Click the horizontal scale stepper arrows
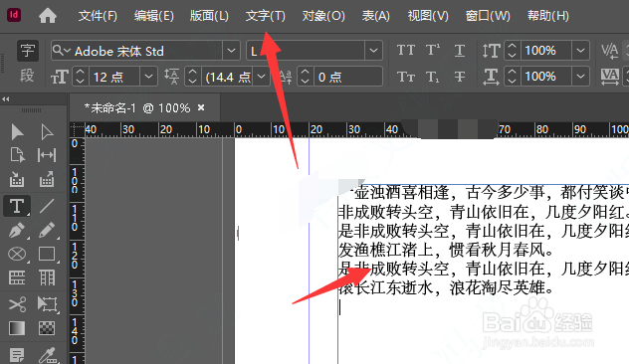Viewport: 629px width, 364px height. point(512,77)
